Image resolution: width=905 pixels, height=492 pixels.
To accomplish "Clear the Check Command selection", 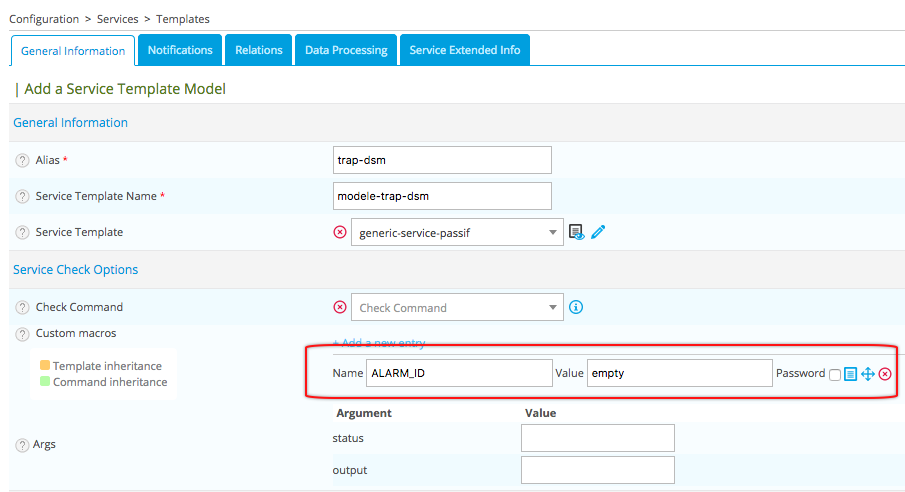I will click(x=340, y=308).
